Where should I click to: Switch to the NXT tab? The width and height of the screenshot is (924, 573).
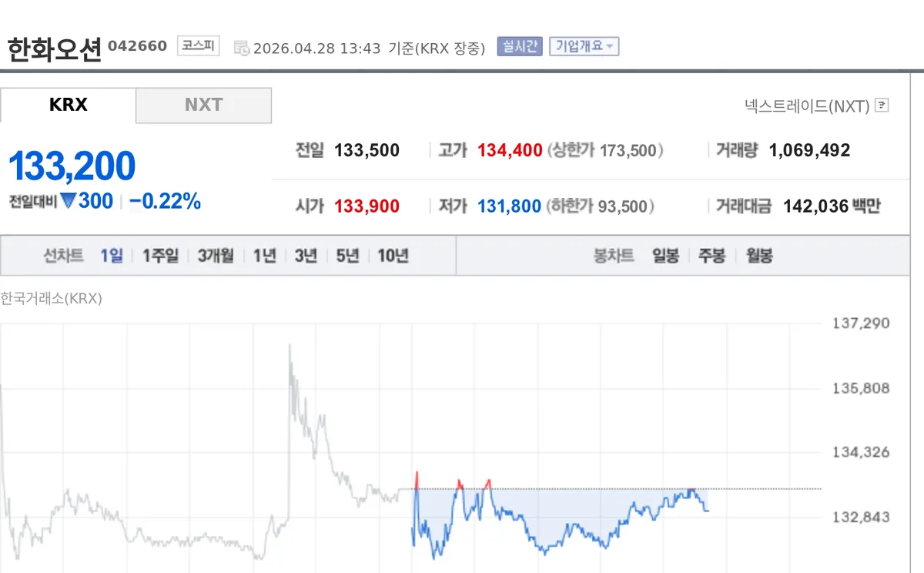[x=203, y=106]
